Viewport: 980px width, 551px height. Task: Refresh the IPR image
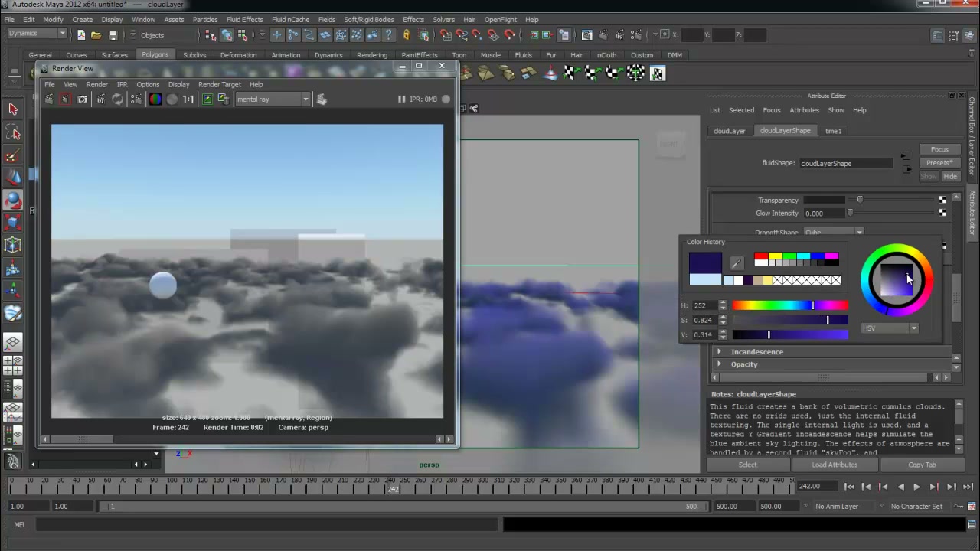click(x=117, y=99)
